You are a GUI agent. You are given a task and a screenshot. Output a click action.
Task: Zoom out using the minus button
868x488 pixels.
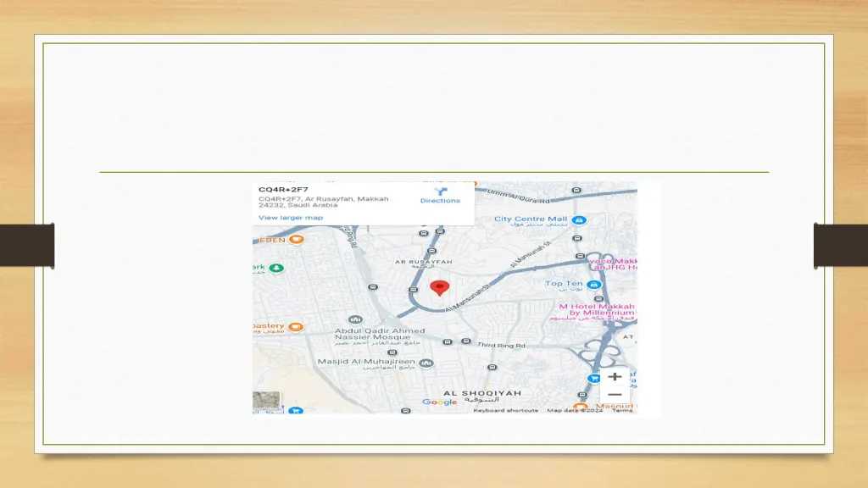(x=614, y=395)
